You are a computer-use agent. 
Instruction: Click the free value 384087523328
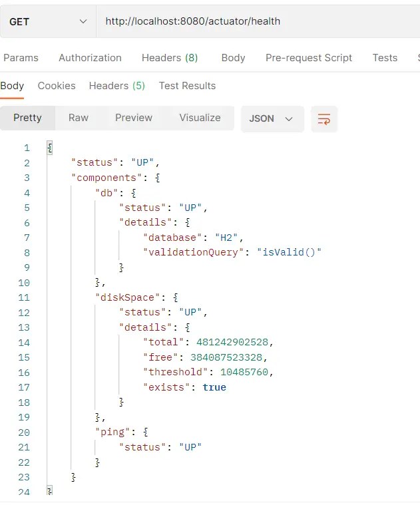pos(226,357)
